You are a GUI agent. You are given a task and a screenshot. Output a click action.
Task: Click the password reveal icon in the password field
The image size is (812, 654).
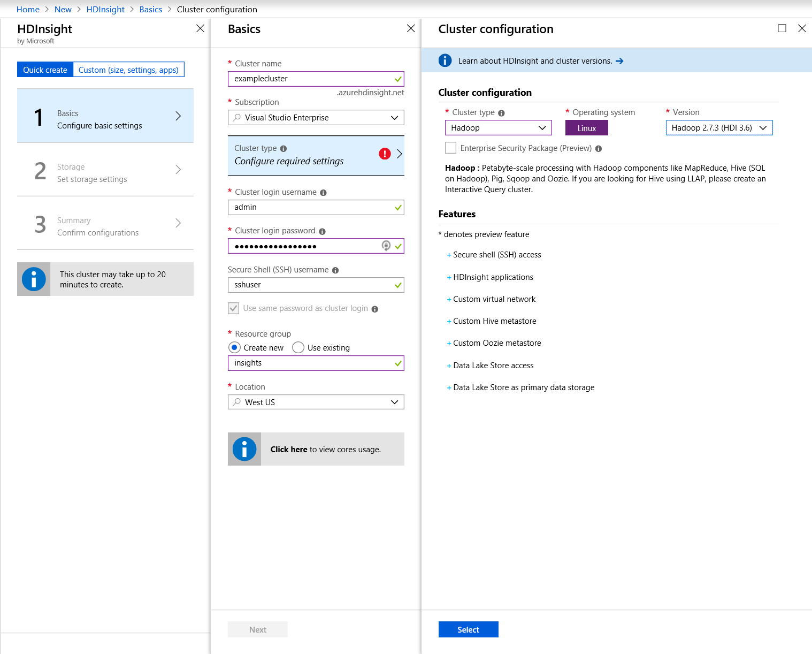(386, 246)
